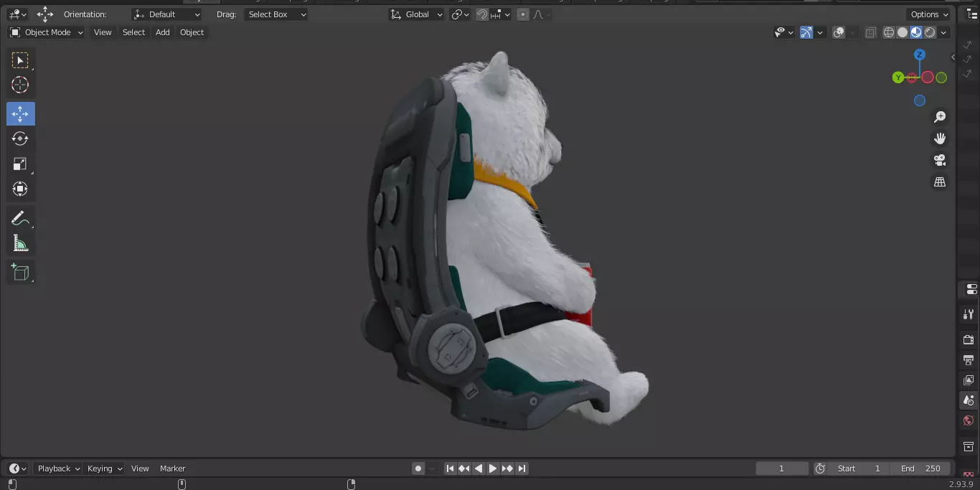
Task: Open the Playback dropdown
Action: [x=59, y=468]
